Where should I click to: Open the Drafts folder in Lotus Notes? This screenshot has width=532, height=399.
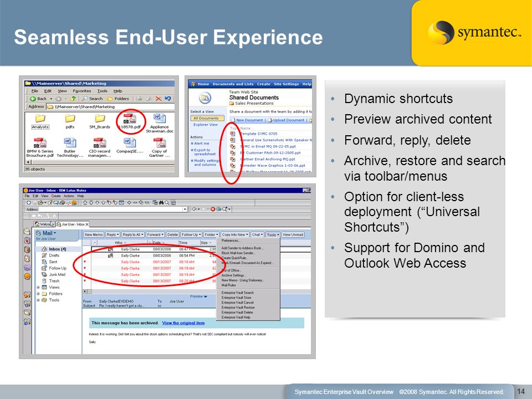coord(50,255)
